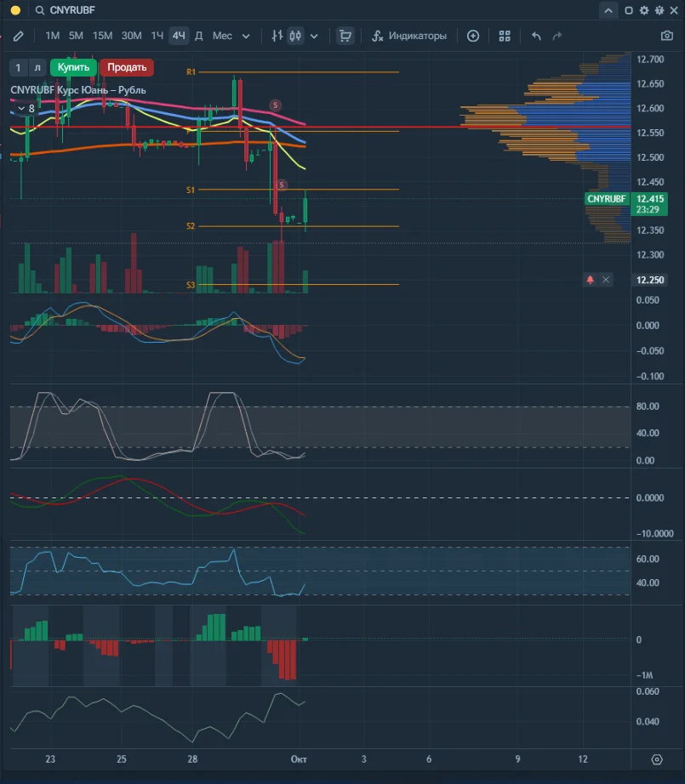
Task: Click the plus circle add icon
Action: [473, 36]
